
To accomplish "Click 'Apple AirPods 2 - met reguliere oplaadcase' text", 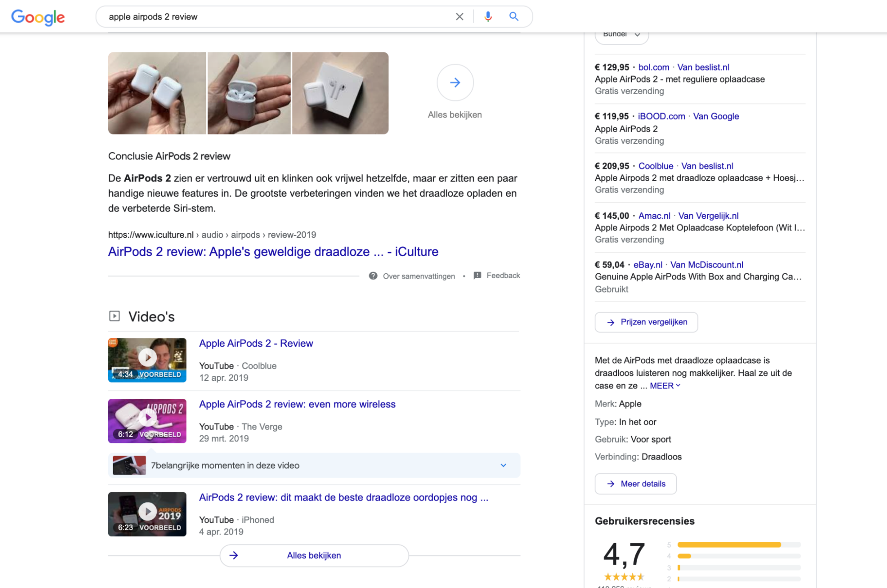I will 680,79.
